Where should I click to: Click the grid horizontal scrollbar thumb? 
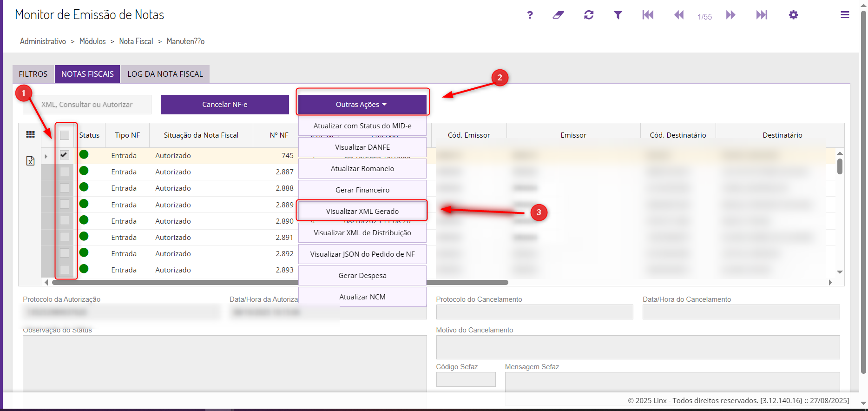click(x=280, y=282)
